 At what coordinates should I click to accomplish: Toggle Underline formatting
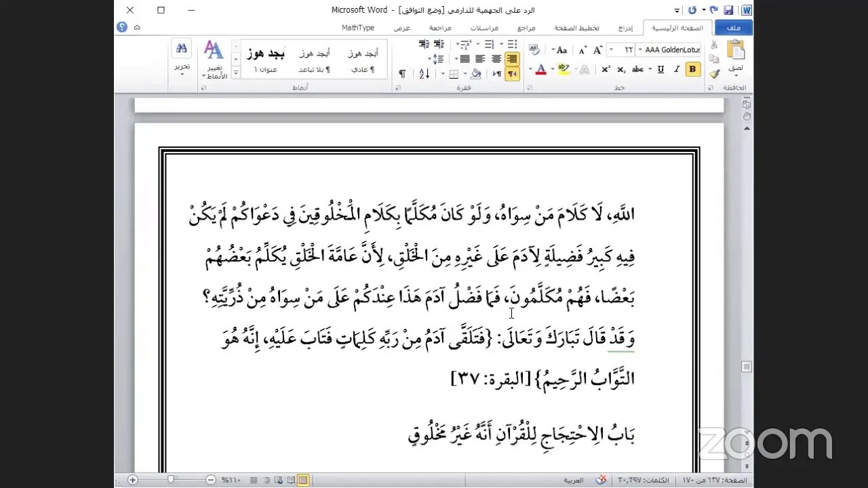click(661, 69)
